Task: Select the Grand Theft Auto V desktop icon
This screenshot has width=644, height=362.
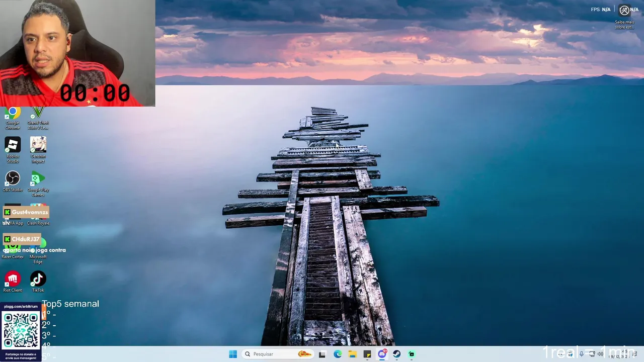Action: 38,119
